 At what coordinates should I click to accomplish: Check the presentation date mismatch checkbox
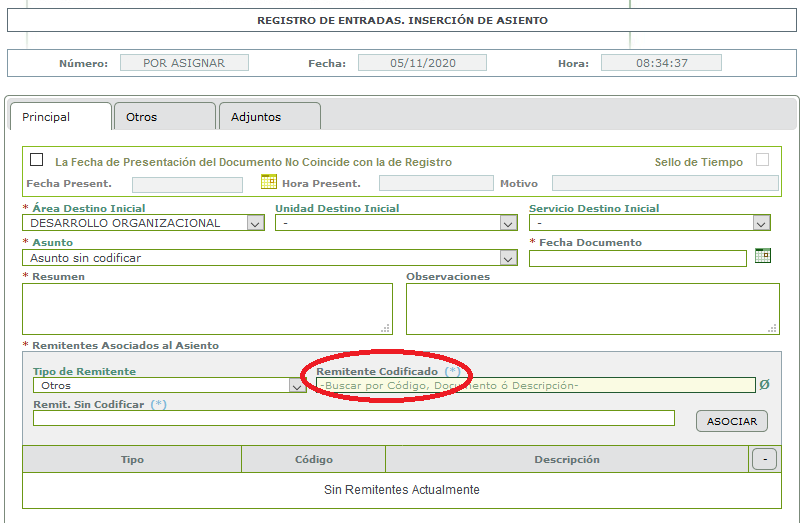tap(37, 160)
